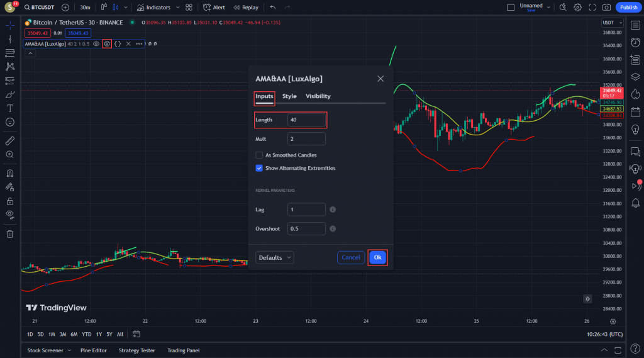Select the zoom in tool
The image size is (644, 358).
coord(10,155)
